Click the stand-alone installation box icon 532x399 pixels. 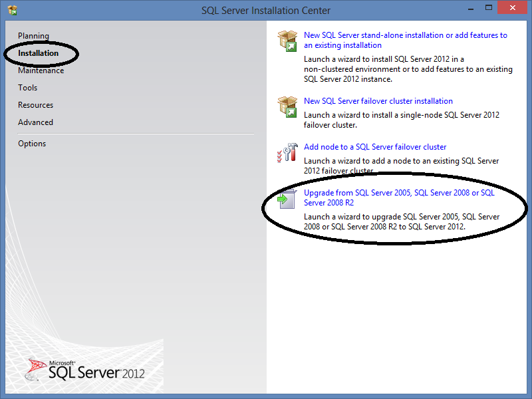click(x=287, y=41)
